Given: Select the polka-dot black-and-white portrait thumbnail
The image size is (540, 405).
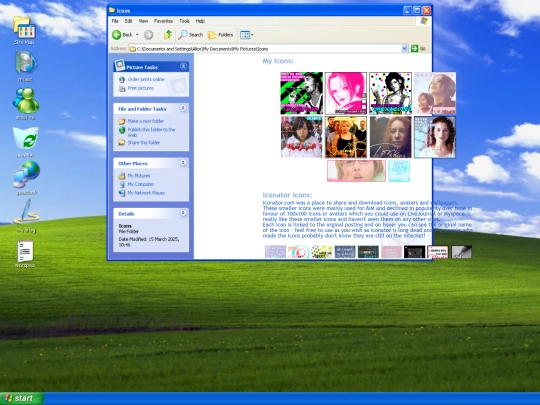Looking at the screenshot, I should pyautogui.click(x=390, y=93).
